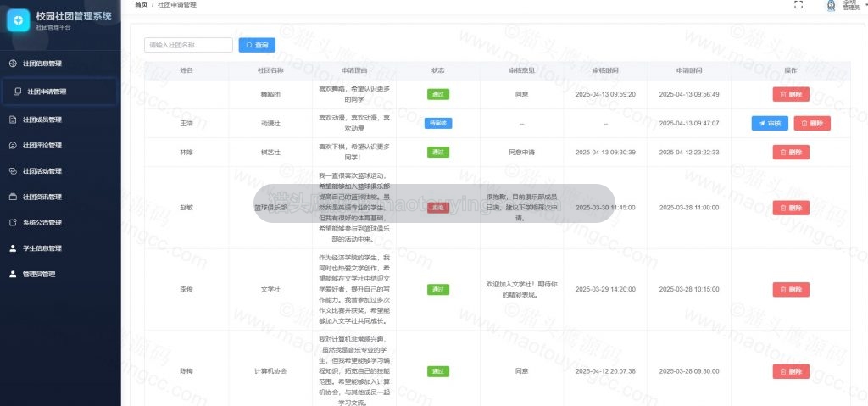
Task: Click the 姓名 column header
Action: click(x=186, y=71)
